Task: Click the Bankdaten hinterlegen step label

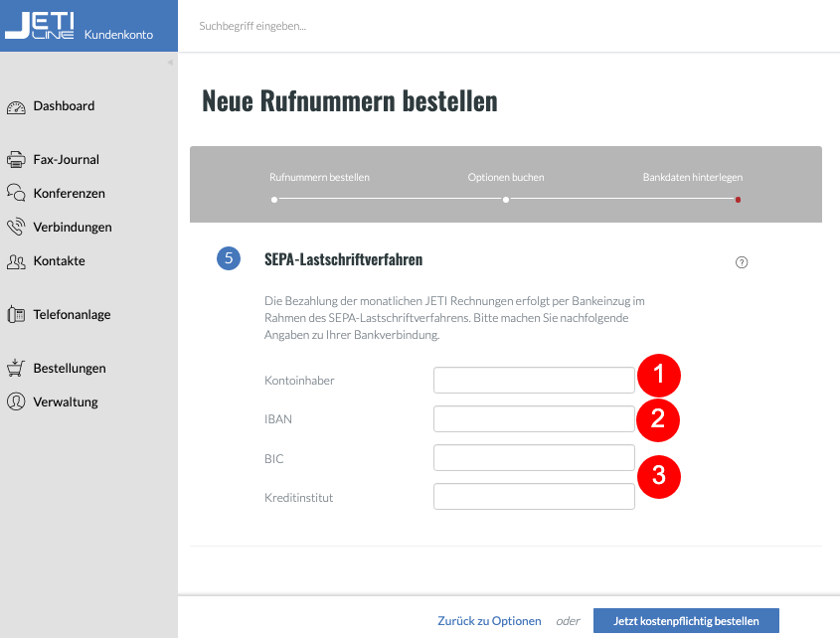Action: (x=693, y=177)
